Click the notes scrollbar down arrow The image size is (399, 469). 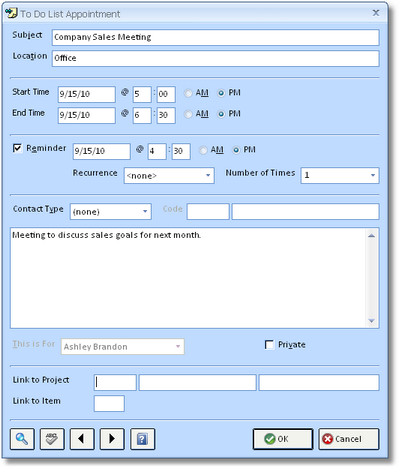[x=372, y=321]
